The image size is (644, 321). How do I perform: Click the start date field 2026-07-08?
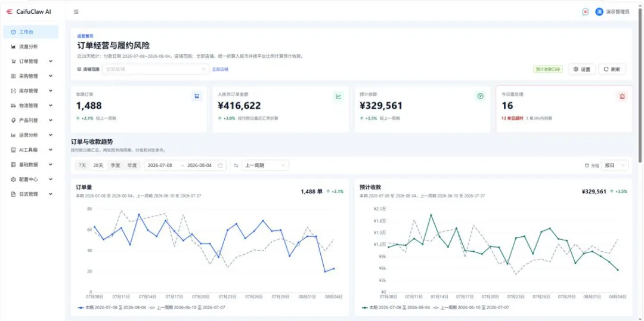160,165
